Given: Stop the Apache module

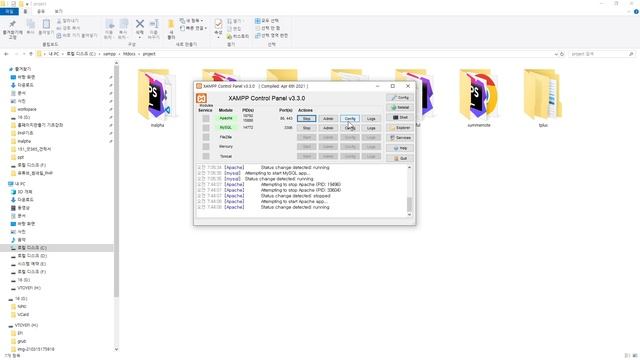Looking at the screenshot, I should point(307,118).
